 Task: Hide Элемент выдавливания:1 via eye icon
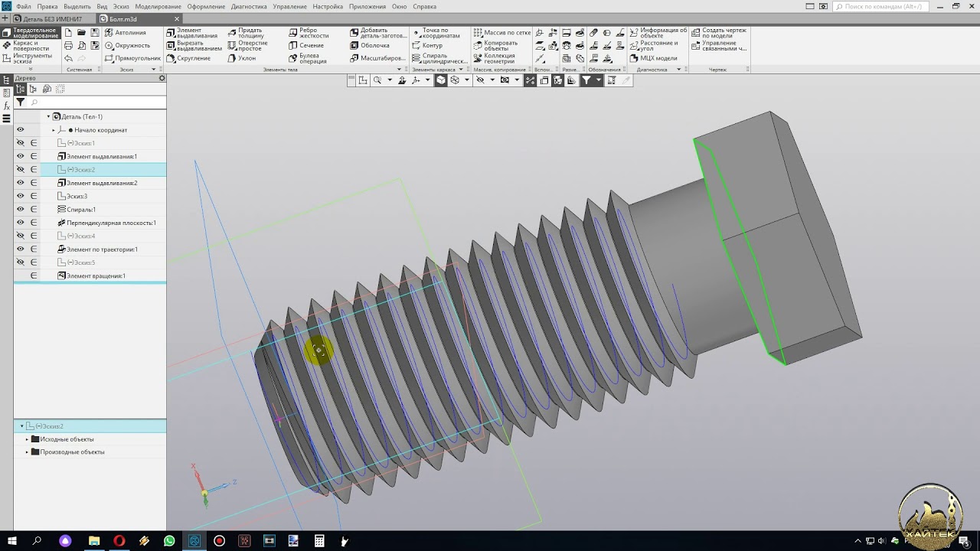click(x=21, y=156)
